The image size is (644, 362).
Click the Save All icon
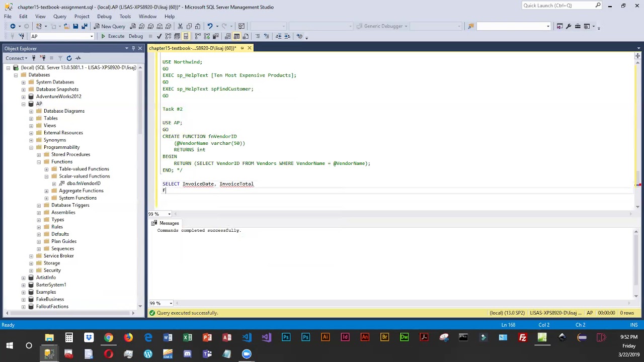[84, 26]
